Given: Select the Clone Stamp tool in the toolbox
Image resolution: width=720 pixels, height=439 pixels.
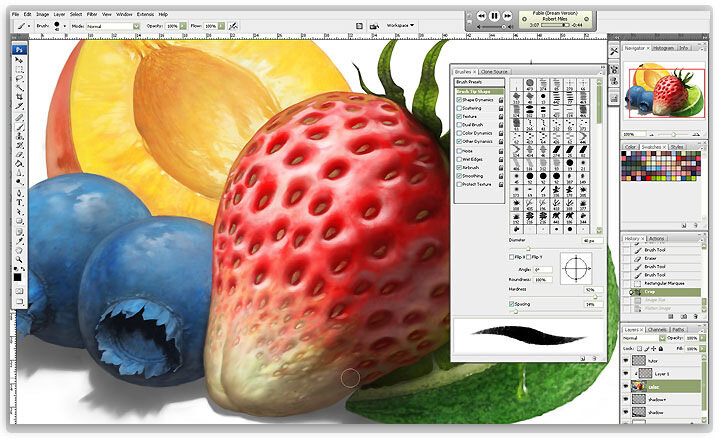Looking at the screenshot, I should click(x=19, y=136).
